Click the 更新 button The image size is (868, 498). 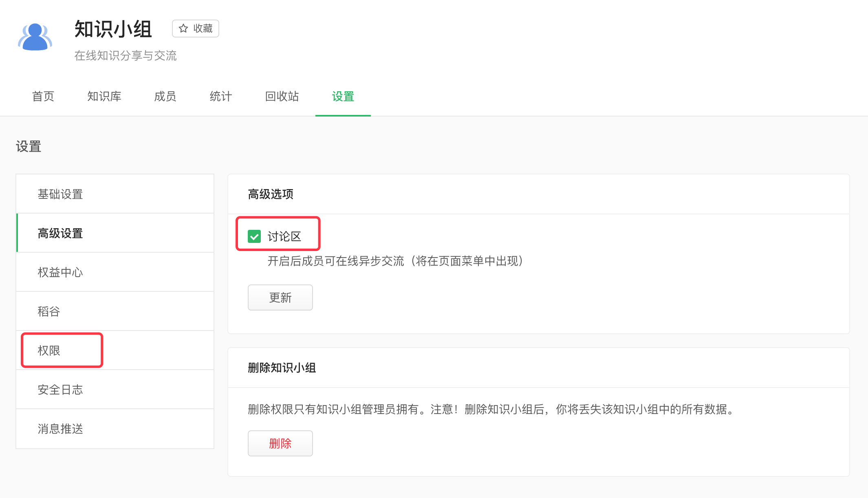[280, 297]
